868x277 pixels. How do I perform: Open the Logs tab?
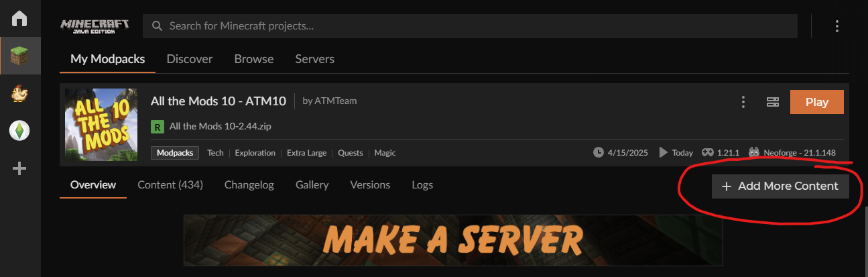pos(422,184)
